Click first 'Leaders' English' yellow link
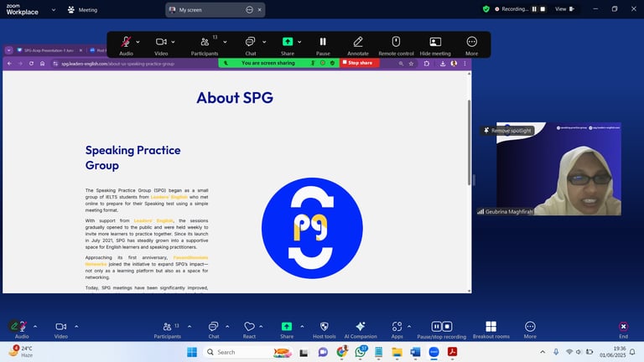This screenshot has height=362, width=644. [169, 197]
